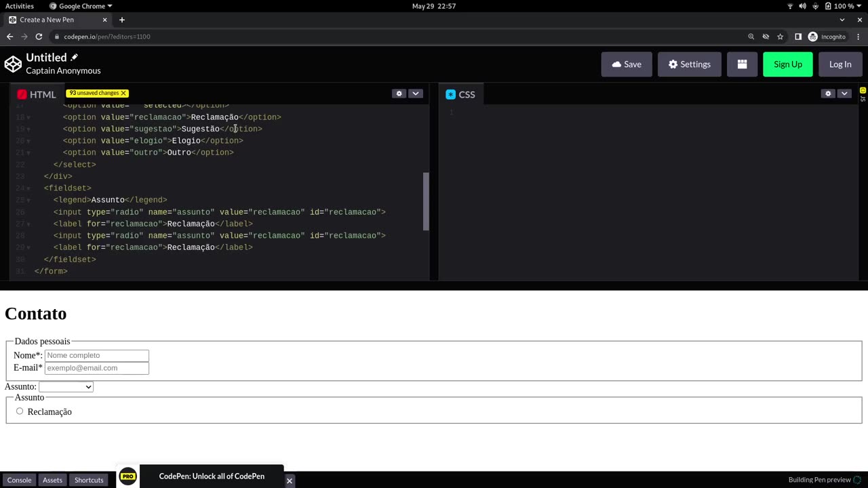
Task: Open the Console panel
Action: click(x=19, y=480)
